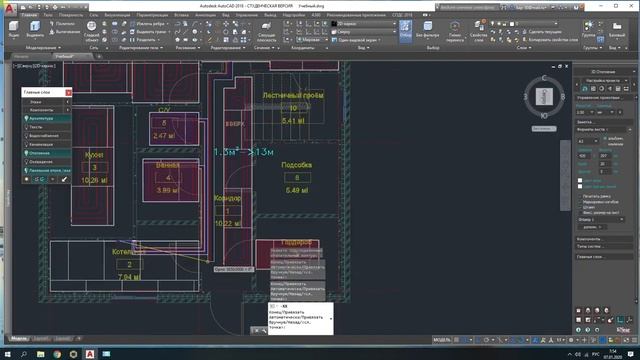Toggle visibility bulb for Архитектура layer

point(27,118)
